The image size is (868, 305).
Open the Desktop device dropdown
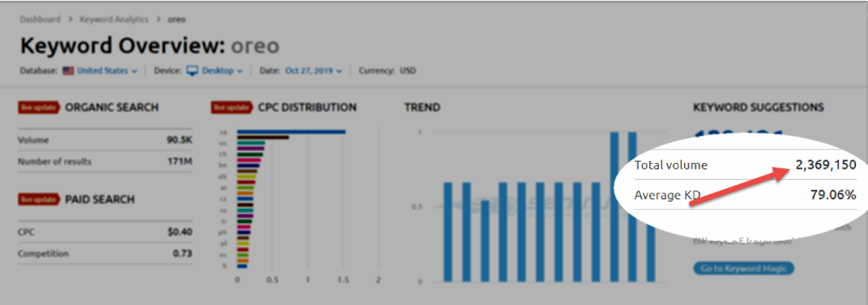(x=222, y=71)
